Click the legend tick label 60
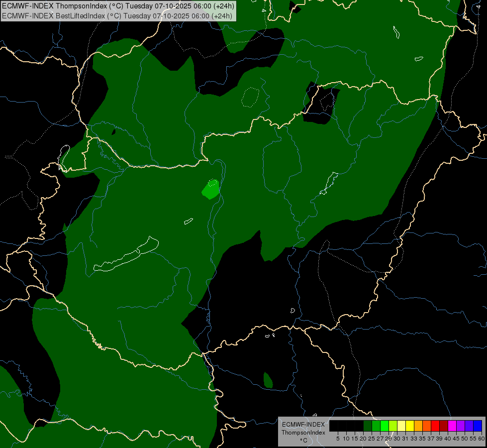 pyautogui.click(x=481, y=439)
